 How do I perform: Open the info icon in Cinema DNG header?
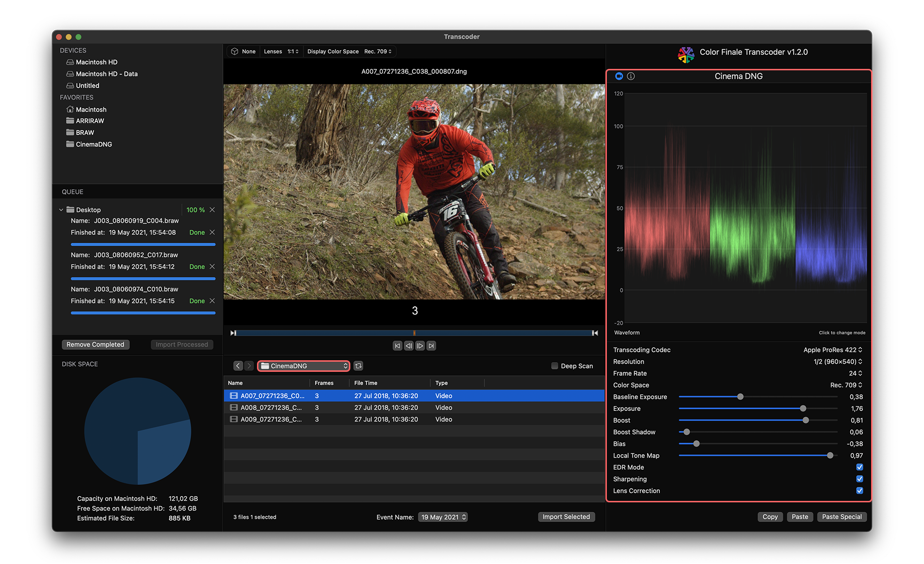(x=631, y=76)
